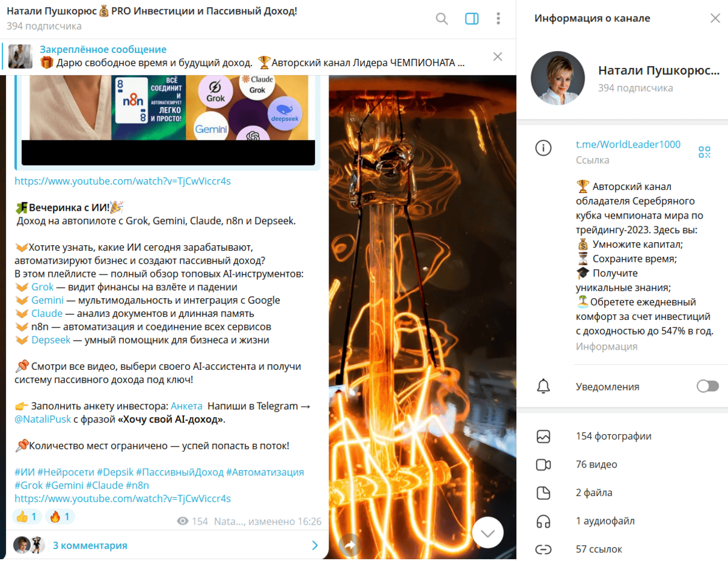Click the forward arrow on lamp photo
Image resolution: width=728 pixels, height=561 pixels.
350,545
